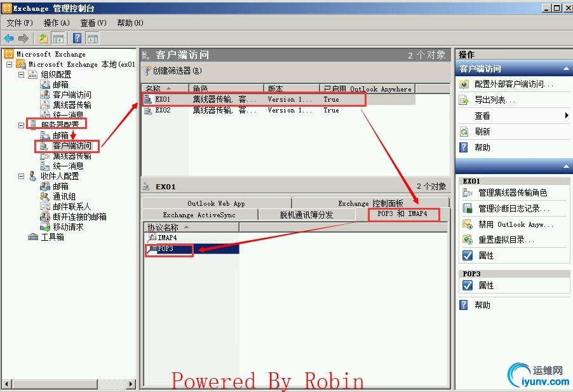
Task: Sort by 已启用 Outlook Anywhere column
Action: [367, 88]
